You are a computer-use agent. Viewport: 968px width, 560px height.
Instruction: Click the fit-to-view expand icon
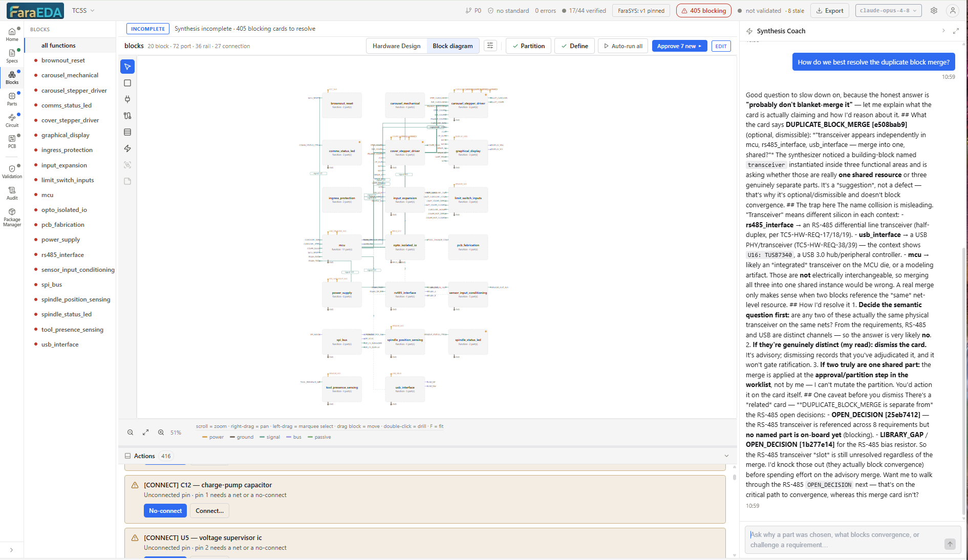146,433
